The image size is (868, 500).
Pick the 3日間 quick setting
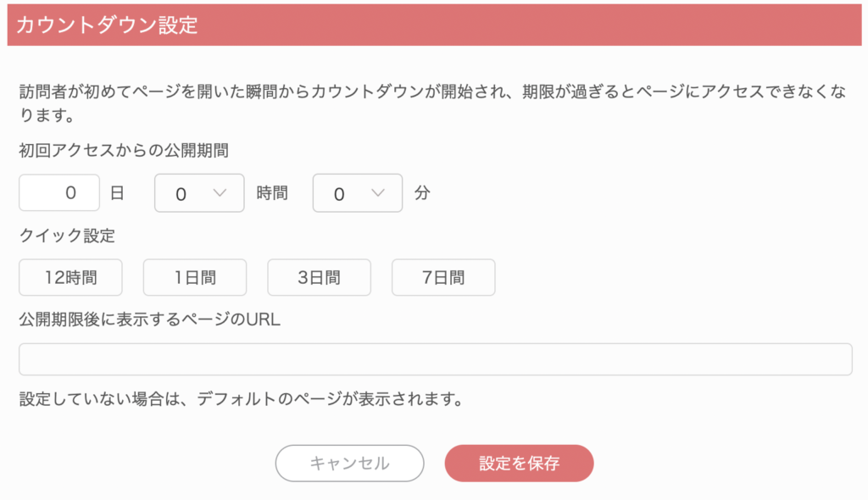point(319,277)
